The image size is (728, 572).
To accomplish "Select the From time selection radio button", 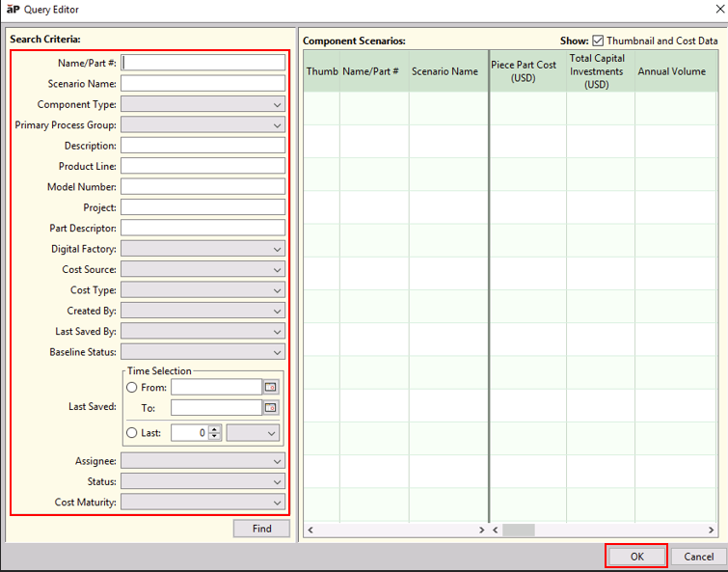I will tap(132, 387).
